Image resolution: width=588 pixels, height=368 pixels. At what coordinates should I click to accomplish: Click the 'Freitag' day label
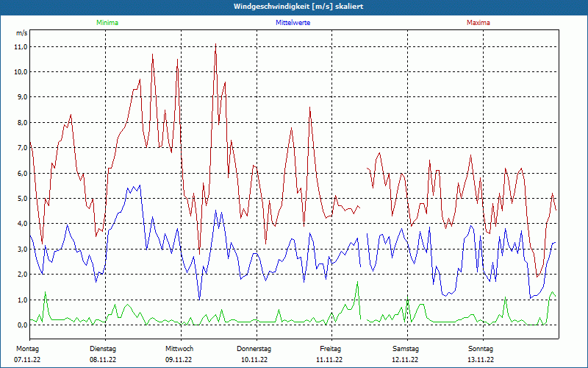[x=330, y=349]
